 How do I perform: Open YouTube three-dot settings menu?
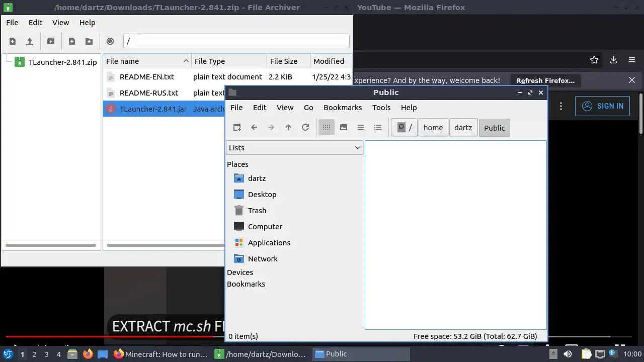[561, 106]
